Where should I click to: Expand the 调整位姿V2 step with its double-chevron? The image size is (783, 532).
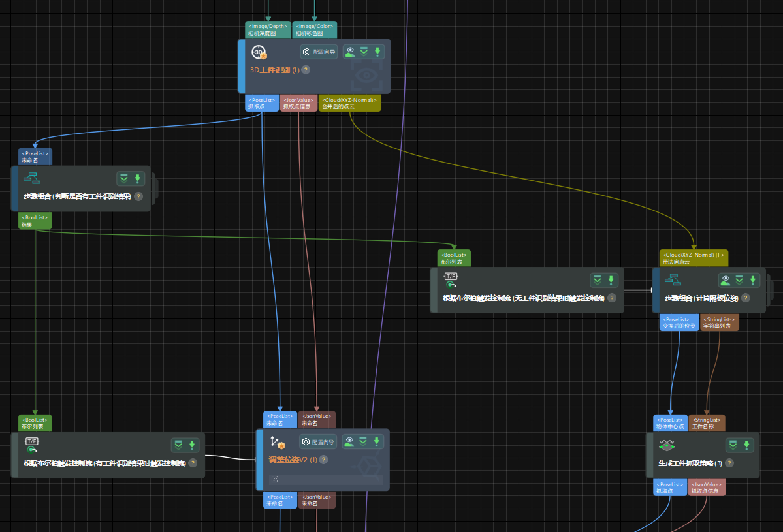tap(363, 442)
